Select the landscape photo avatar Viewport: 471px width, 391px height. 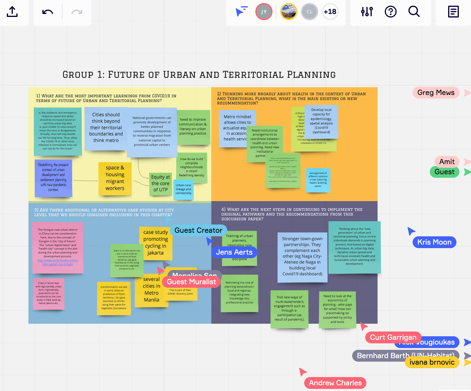289,12
